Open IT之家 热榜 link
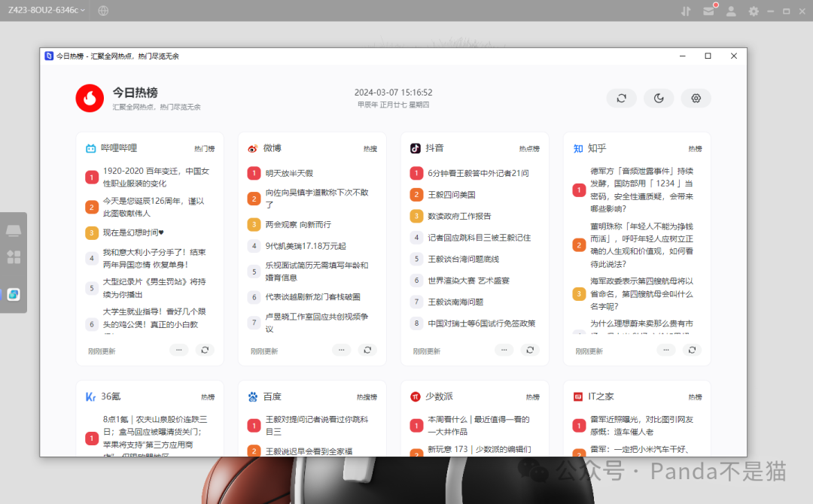 click(x=696, y=397)
